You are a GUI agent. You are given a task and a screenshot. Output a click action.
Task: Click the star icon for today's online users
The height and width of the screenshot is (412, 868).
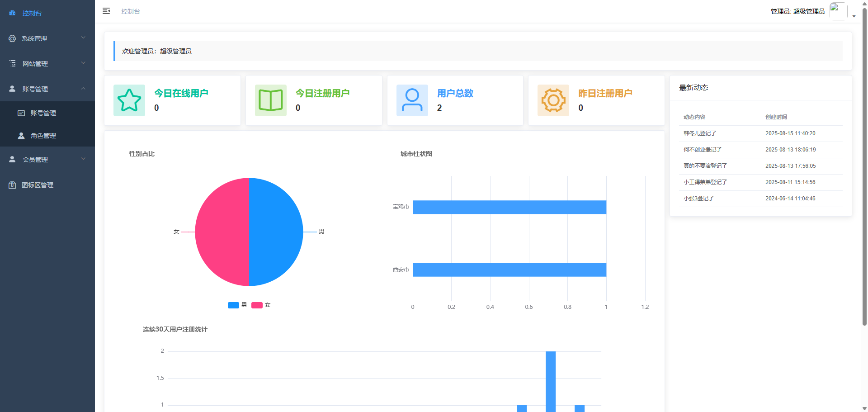coord(129,100)
